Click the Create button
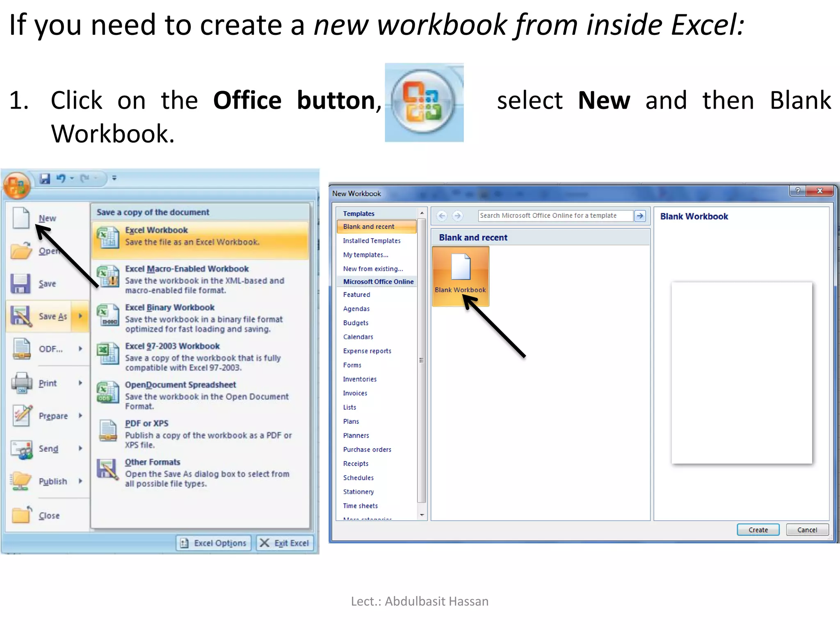The image size is (840, 630). click(x=758, y=530)
